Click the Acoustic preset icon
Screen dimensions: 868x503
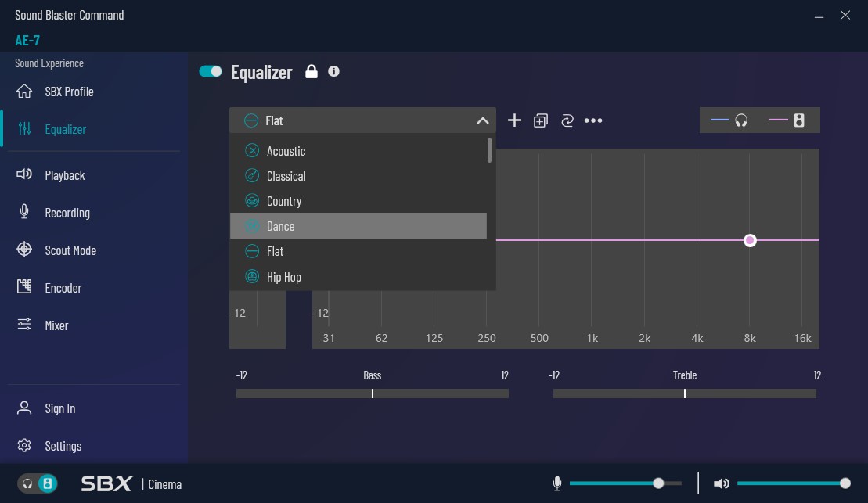pyautogui.click(x=252, y=150)
